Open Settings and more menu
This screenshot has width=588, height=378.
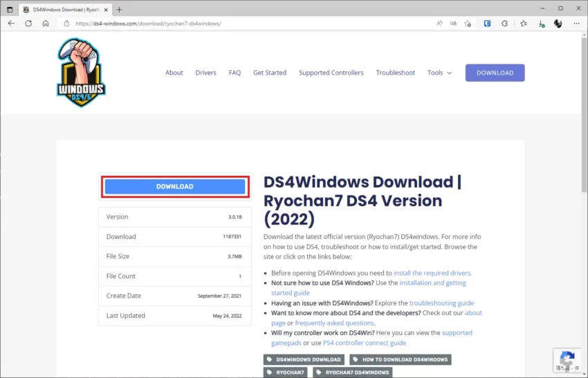[x=576, y=24]
